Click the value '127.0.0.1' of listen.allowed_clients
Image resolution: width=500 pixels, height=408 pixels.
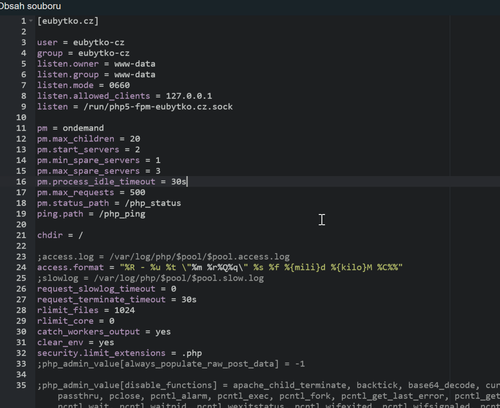click(x=189, y=96)
